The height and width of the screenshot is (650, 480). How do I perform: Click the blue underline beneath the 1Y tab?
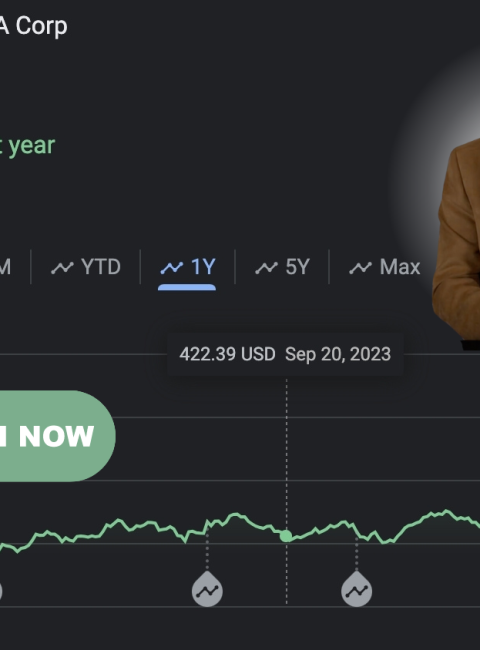click(x=187, y=287)
